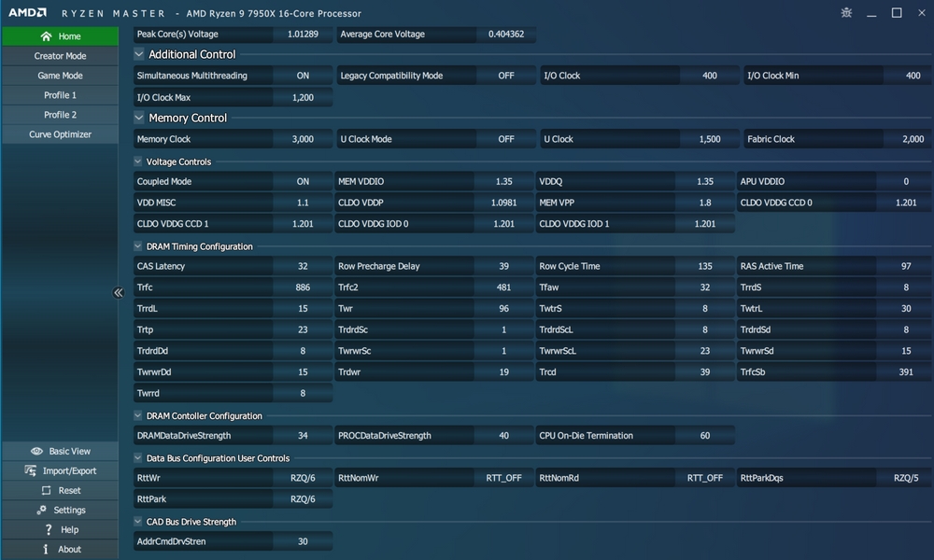
Task: Click Import/Export label
Action: pyautogui.click(x=69, y=470)
